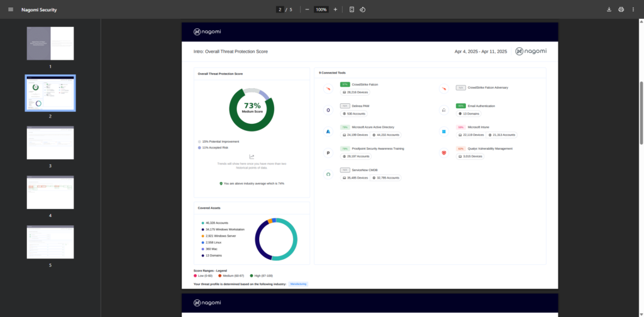
Task: Click the zoom in plus button
Action: click(335, 9)
